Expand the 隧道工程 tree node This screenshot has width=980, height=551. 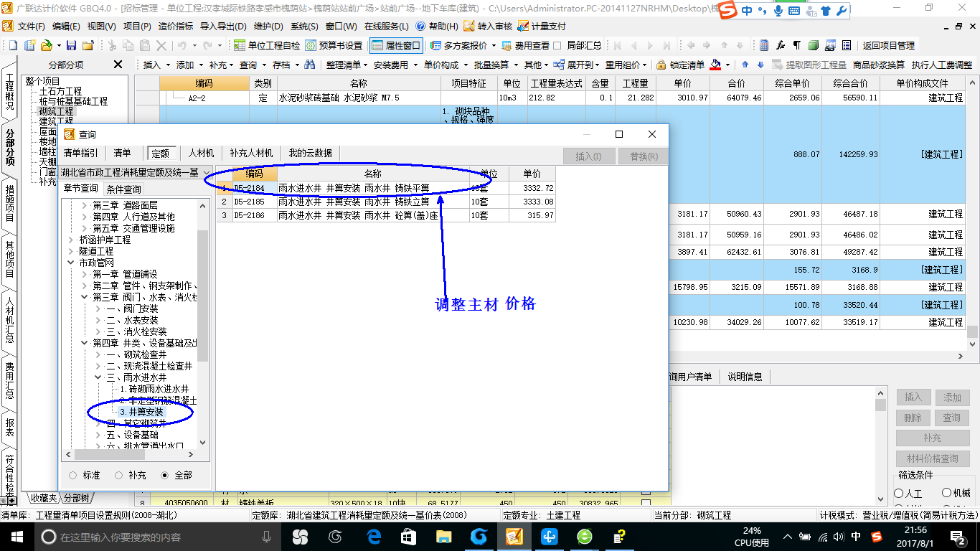[71, 251]
